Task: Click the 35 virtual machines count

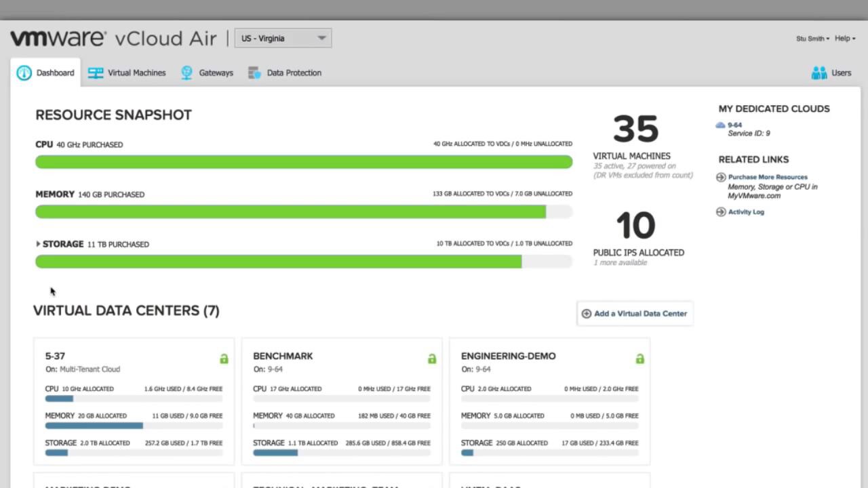Action: point(635,129)
